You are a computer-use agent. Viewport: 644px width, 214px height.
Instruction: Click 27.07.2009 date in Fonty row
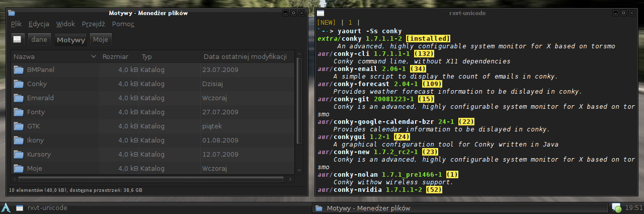(x=220, y=112)
